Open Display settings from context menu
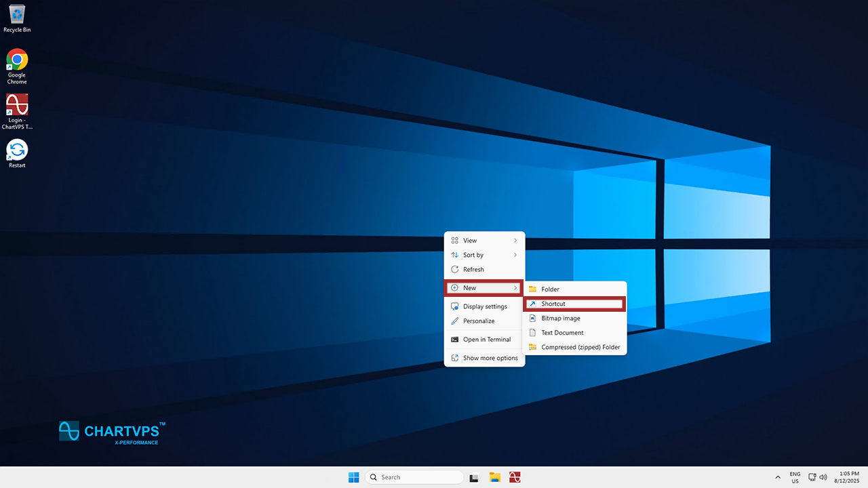This screenshot has width=868, height=488. [x=484, y=306]
